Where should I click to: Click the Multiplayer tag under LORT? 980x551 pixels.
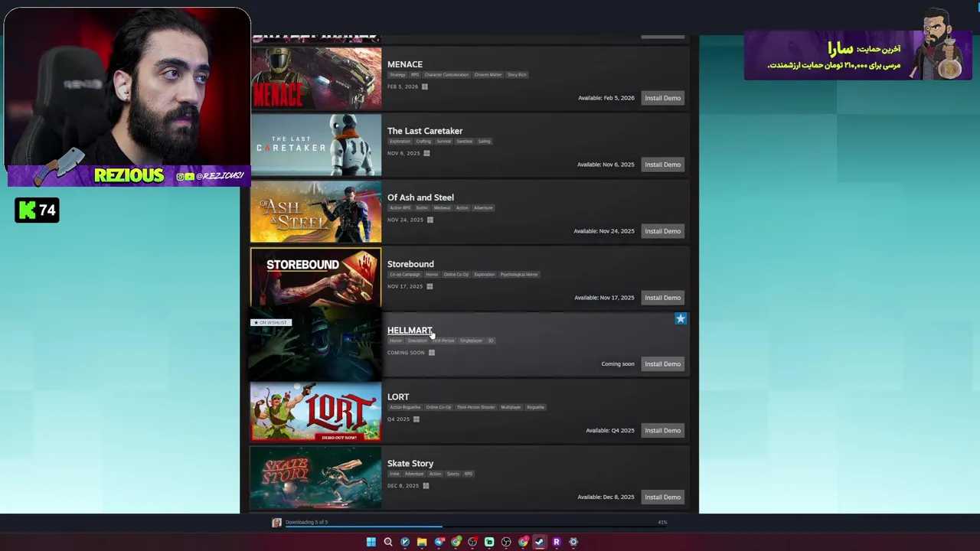pyautogui.click(x=511, y=408)
